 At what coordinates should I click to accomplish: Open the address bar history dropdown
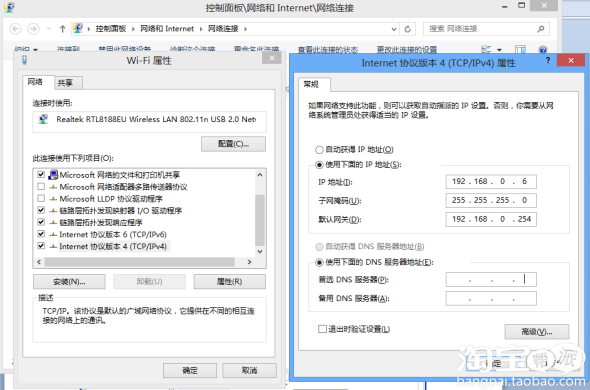pos(394,29)
